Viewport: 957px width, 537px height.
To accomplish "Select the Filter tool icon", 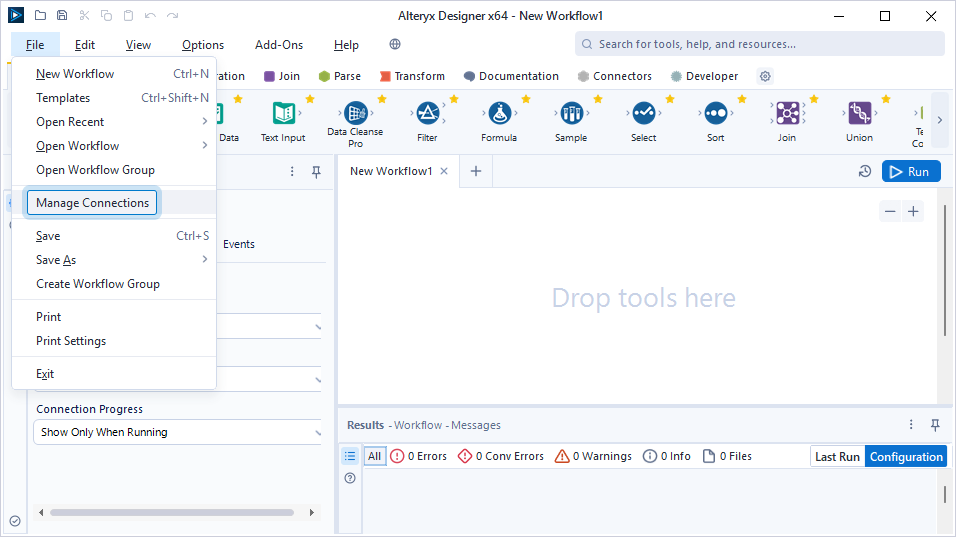I will pyautogui.click(x=427, y=114).
